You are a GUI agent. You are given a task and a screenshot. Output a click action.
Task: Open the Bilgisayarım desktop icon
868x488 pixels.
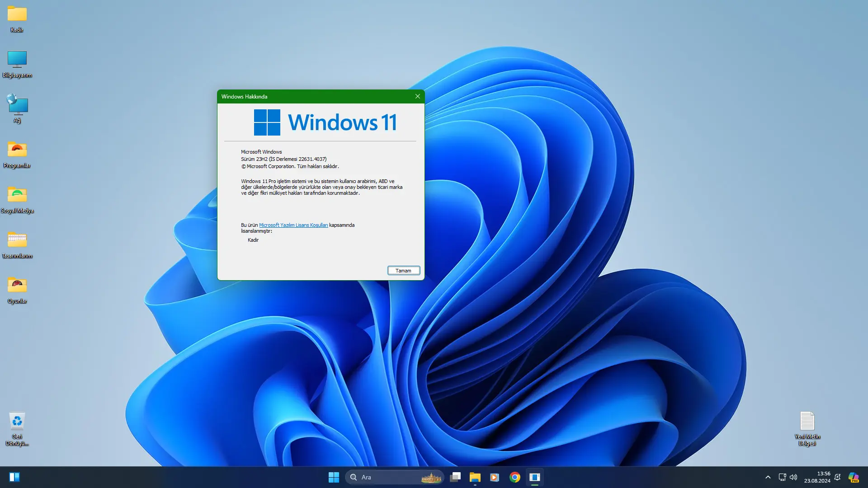(17, 64)
